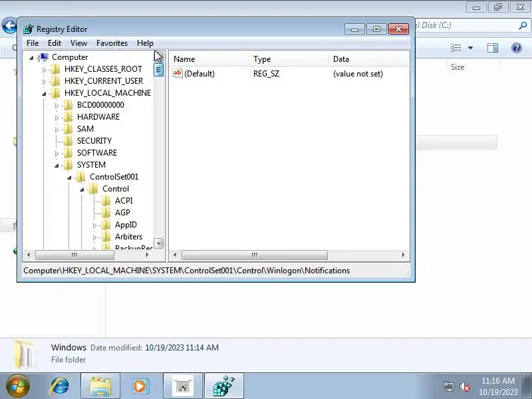
Task: Click the Control folder icon
Action: coord(93,189)
